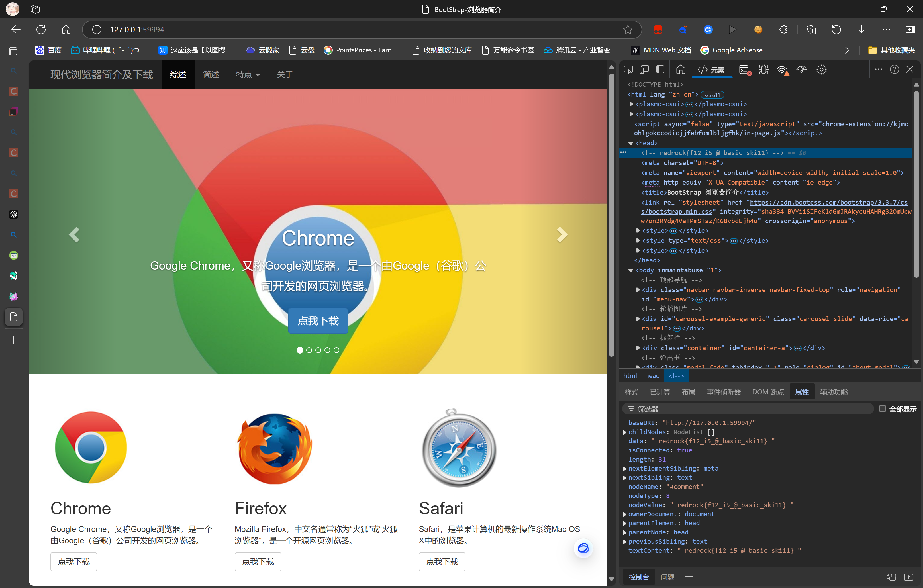Expand the style type=text/css node
The width and height of the screenshot is (923, 588).
pyautogui.click(x=638, y=240)
